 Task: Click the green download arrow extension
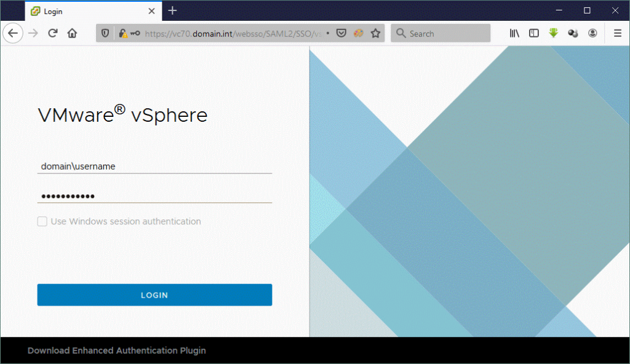(x=554, y=33)
